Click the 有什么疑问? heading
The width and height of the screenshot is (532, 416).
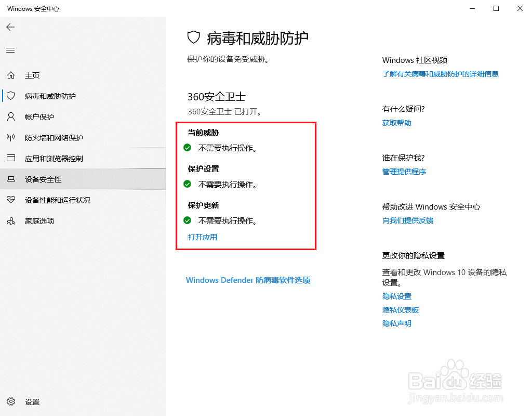403,109
